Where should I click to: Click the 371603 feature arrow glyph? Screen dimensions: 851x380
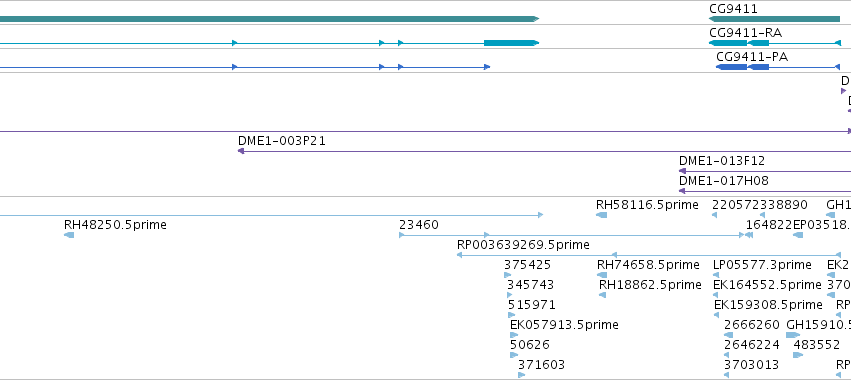tap(521, 375)
